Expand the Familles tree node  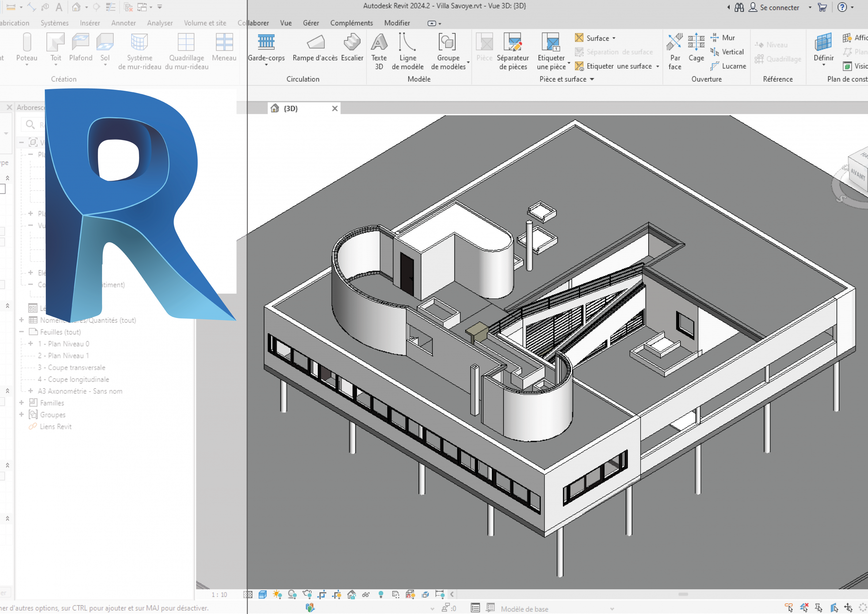pyautogui.click(x=22, y=403)
